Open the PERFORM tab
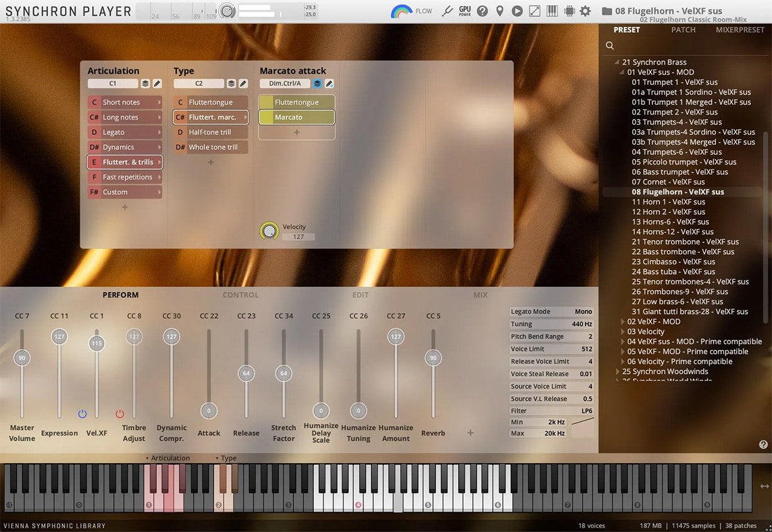 coord(121,295)
